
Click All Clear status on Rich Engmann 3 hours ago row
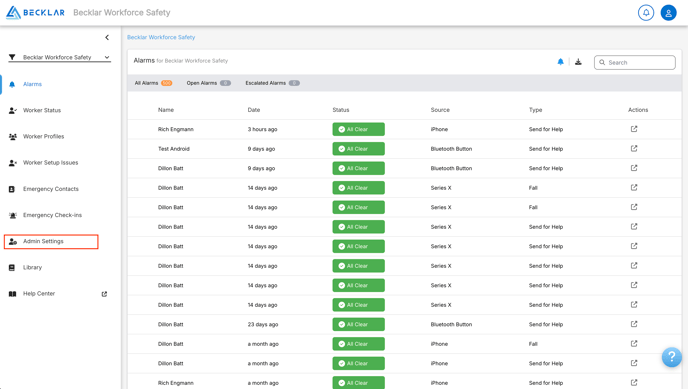tap(358, 129)
